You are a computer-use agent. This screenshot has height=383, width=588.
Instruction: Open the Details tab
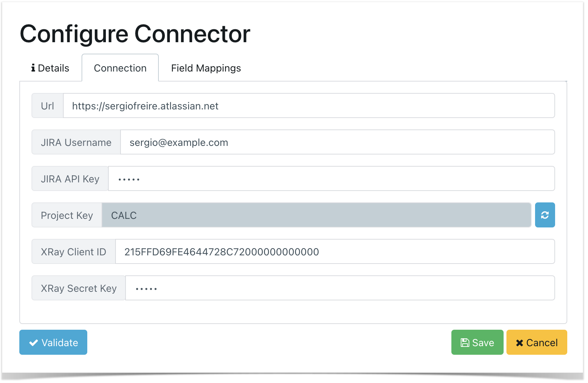tap(50, 68)
